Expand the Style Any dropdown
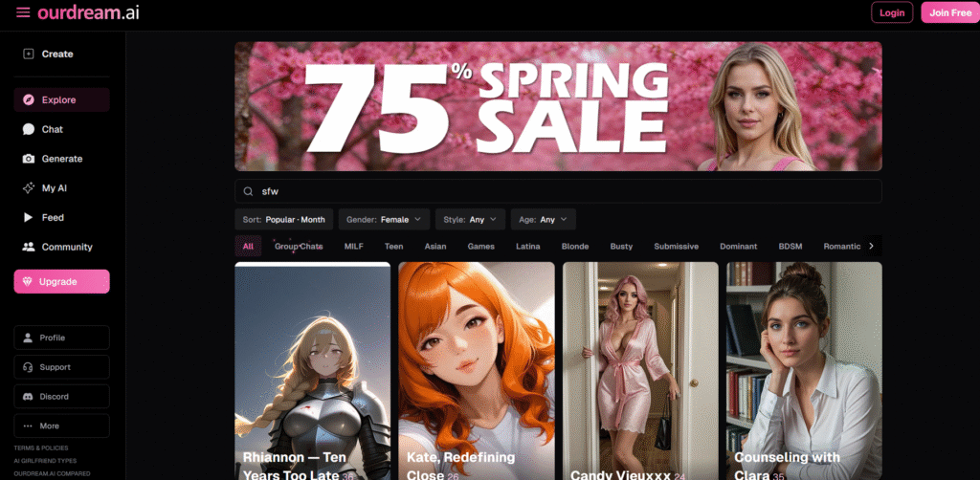 (x=470, y=220)
